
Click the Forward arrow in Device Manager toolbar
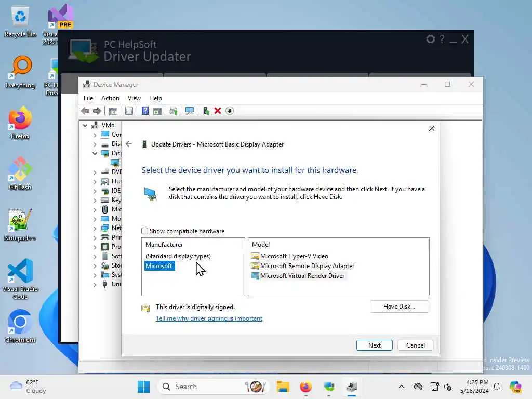pyautogui.click(x=97, y=111)
